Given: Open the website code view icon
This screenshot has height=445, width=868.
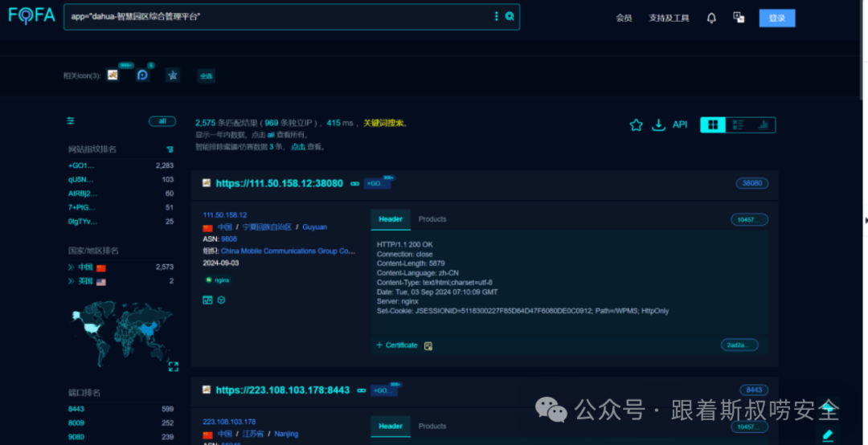Looking at the screenshot, I should point(207,300).
